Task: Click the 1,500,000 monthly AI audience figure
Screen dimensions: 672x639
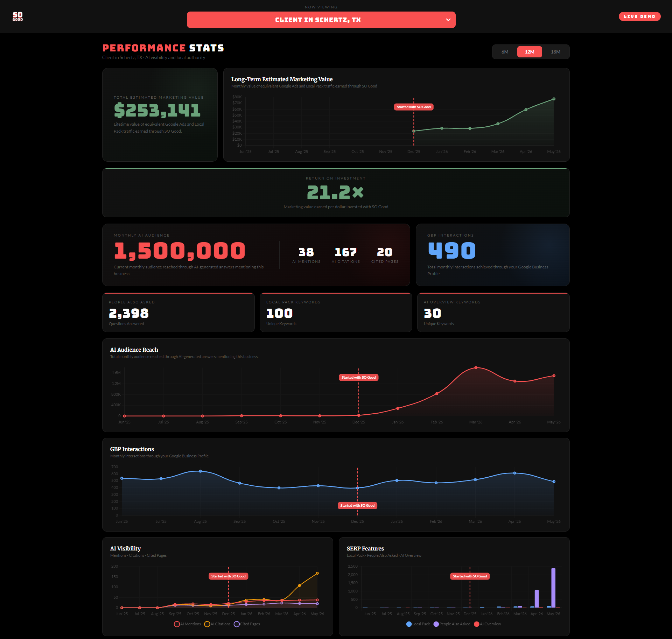Action: 180,251
